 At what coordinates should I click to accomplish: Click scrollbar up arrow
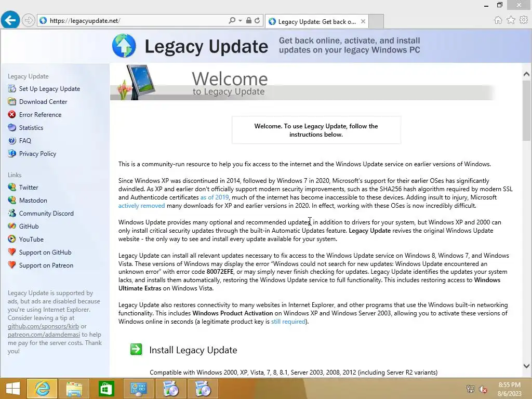pos(526,74)
